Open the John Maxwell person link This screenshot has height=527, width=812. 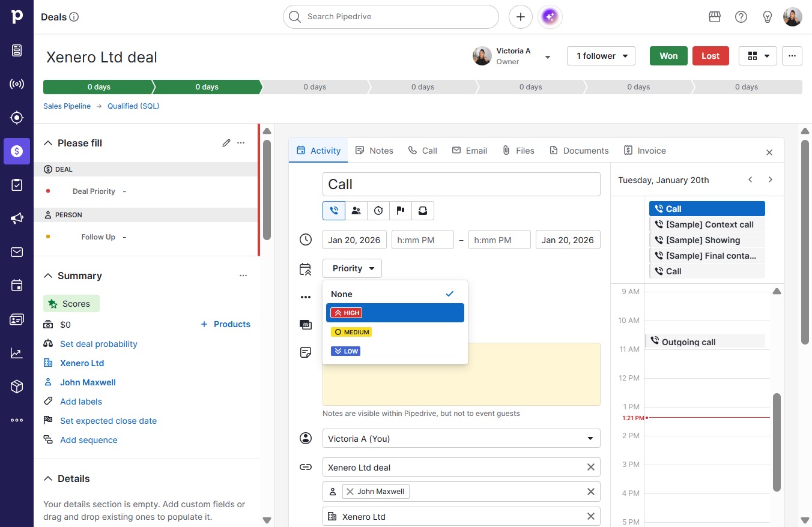[x=88, y=382]
